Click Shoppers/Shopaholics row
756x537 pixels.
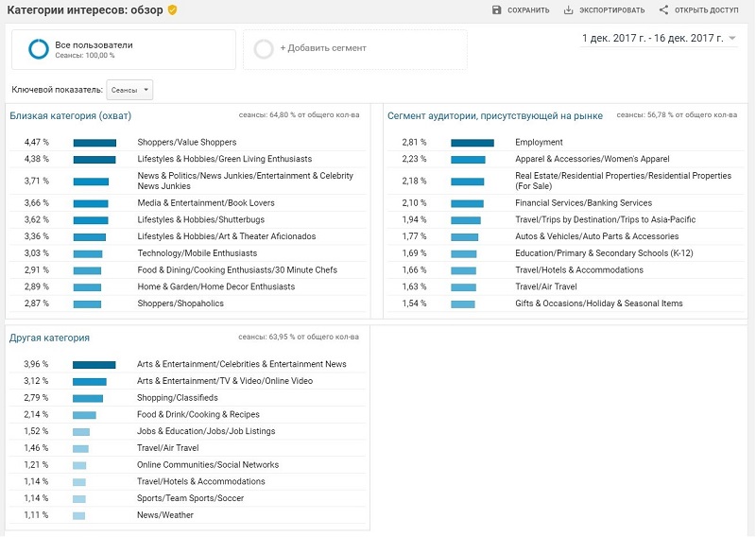[x=188, y=303]
